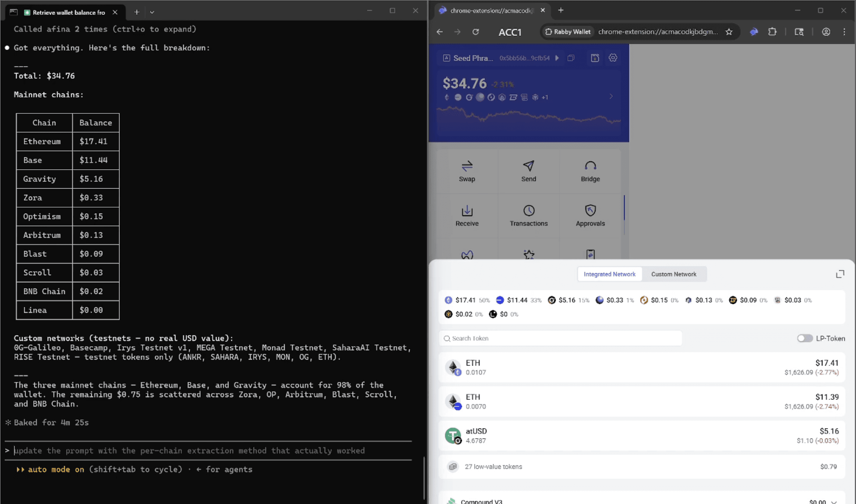Click the Chrome address bar URL

(x=658, y=32)
